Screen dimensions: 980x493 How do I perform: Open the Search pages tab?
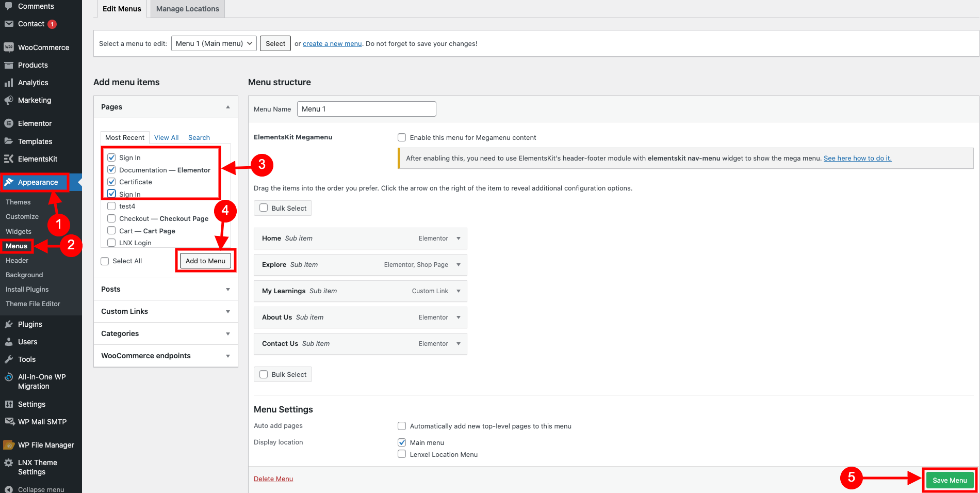[x=199, y=137]
